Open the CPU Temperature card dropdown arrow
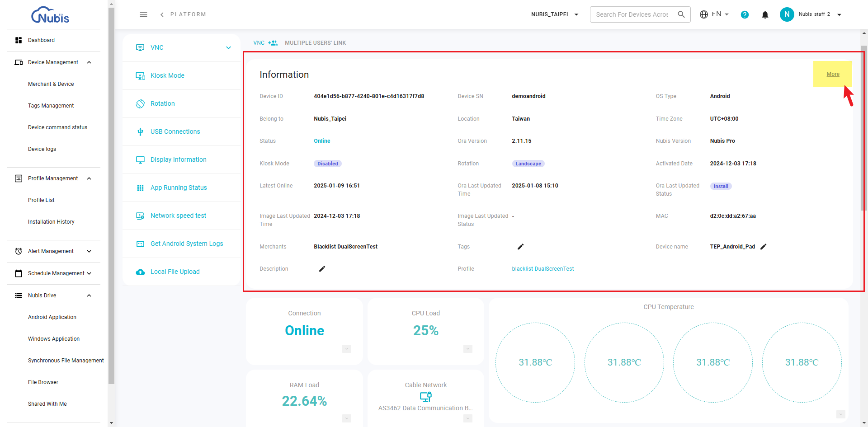Image resolution: width=868 pixels, height=427 pixels. click(841, 414)
